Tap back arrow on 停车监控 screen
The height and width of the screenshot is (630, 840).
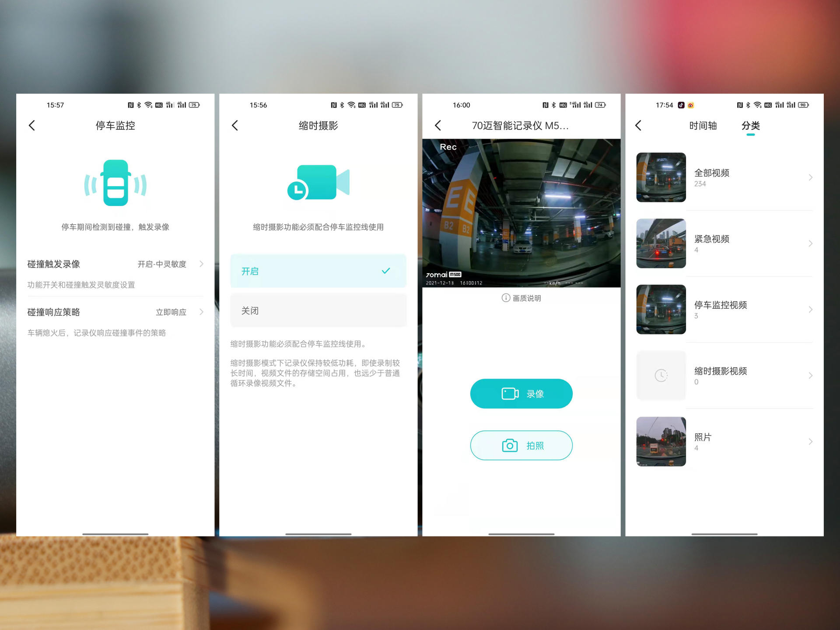click(32, 125)
